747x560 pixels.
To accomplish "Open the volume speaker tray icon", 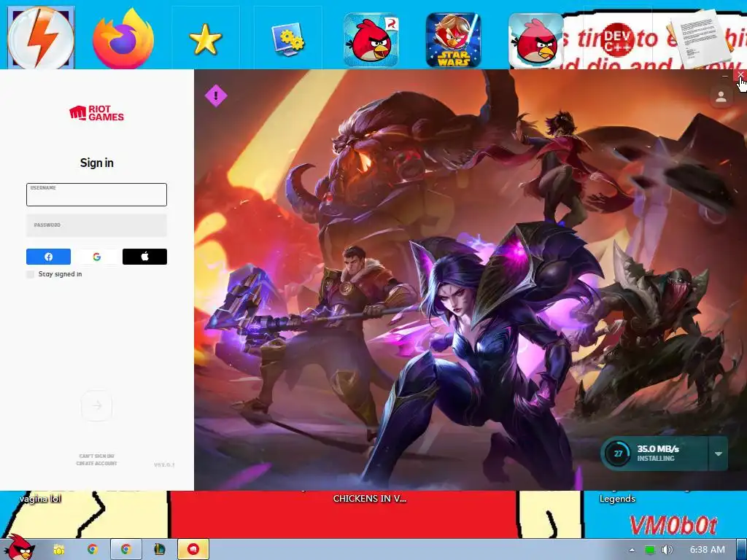I will point(667,550).
